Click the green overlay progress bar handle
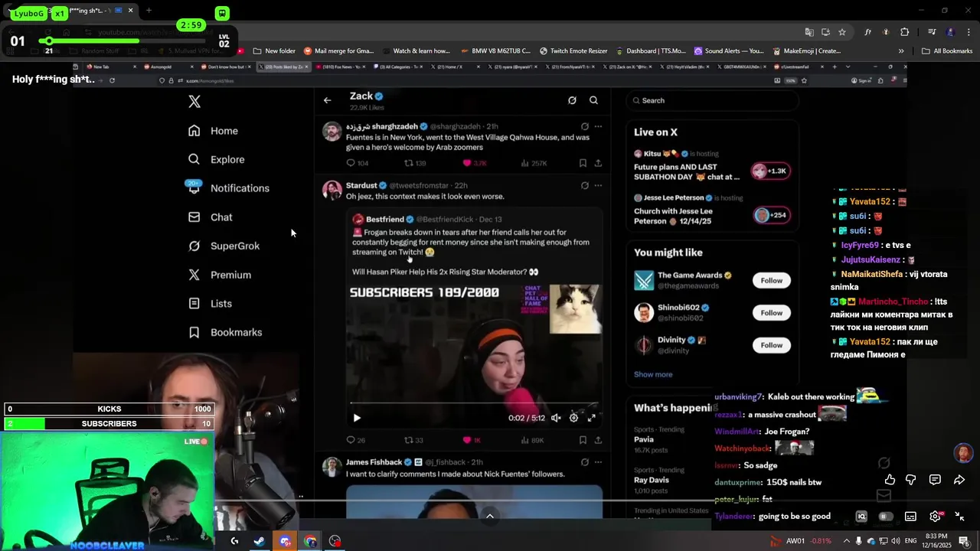The width and height of the screenshot is (980, 551). pyautogui.click(x=49, y=41)
